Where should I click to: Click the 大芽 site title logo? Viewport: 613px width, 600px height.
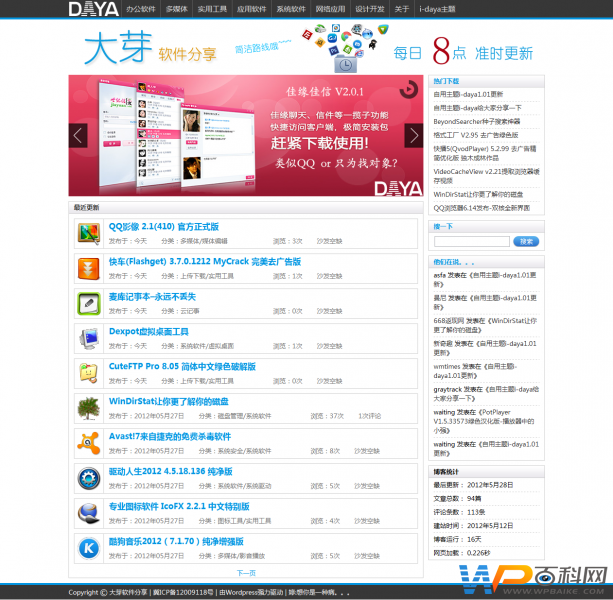click(118, 48)
